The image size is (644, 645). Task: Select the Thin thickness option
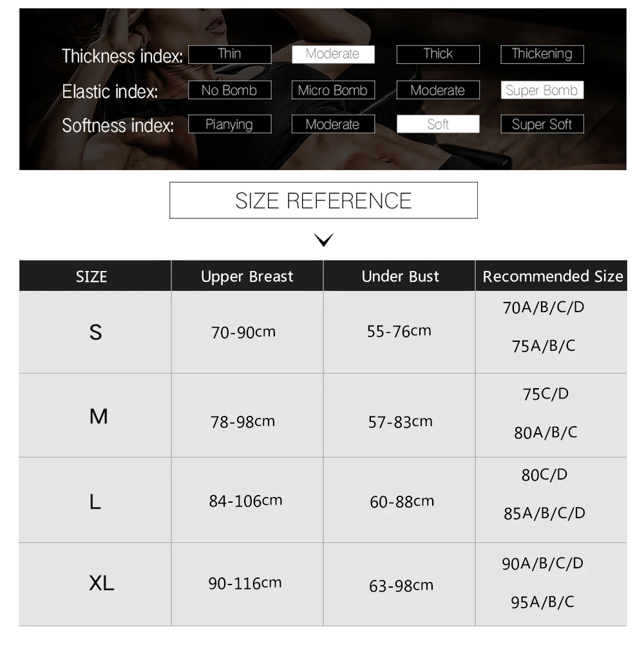pyautogui.click(x=230, y=54)
